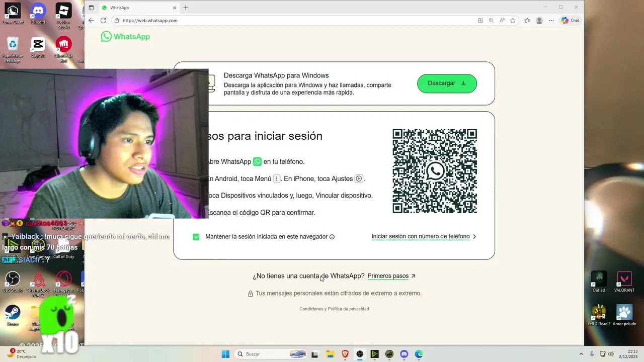Open the browser profile avatar
644x362 pixels.
(539, 21)
